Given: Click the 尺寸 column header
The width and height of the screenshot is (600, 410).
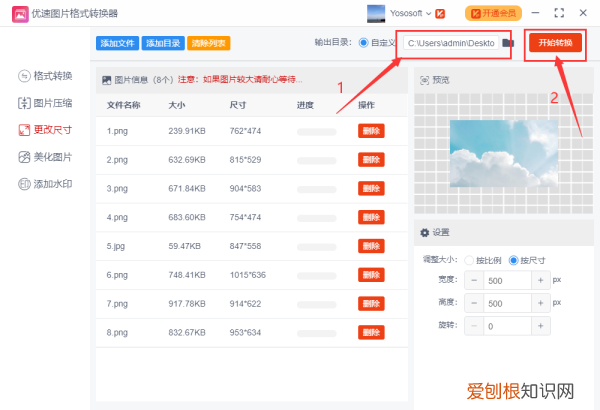Looking at the screenshot, I should coord(238,105).
